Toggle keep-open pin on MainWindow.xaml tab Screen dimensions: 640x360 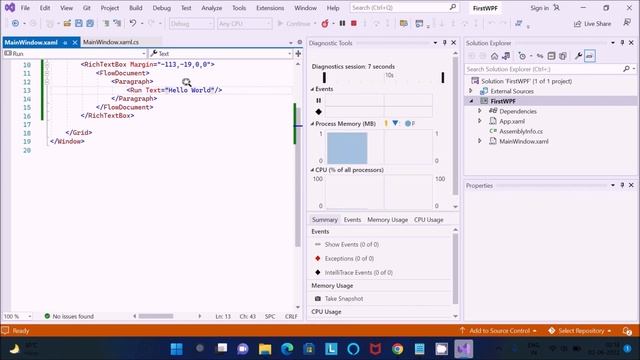[x=65, y=42]
